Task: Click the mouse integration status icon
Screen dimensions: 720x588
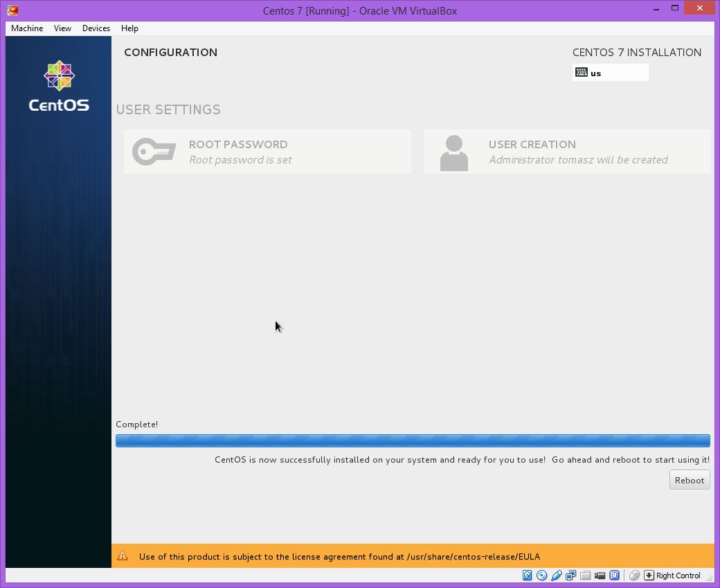Action: [x=635, y=575]
